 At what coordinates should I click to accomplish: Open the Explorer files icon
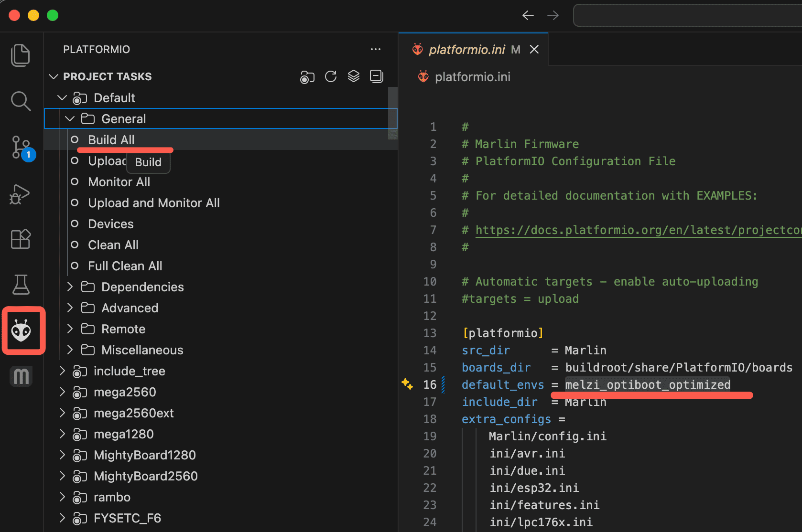point(21,55)
